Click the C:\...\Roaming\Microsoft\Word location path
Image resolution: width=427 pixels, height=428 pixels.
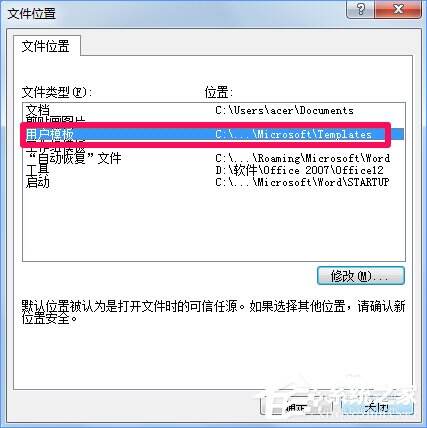pyautogui.click(x=302, y=158)
